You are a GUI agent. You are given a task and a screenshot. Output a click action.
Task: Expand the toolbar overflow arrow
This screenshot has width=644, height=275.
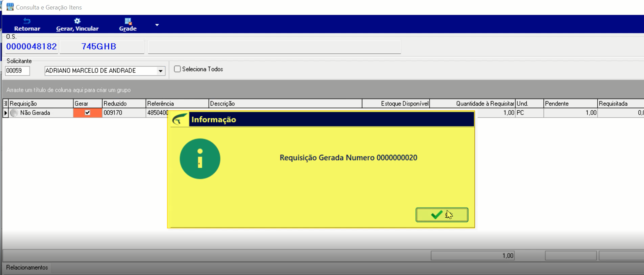click(157, 25)
